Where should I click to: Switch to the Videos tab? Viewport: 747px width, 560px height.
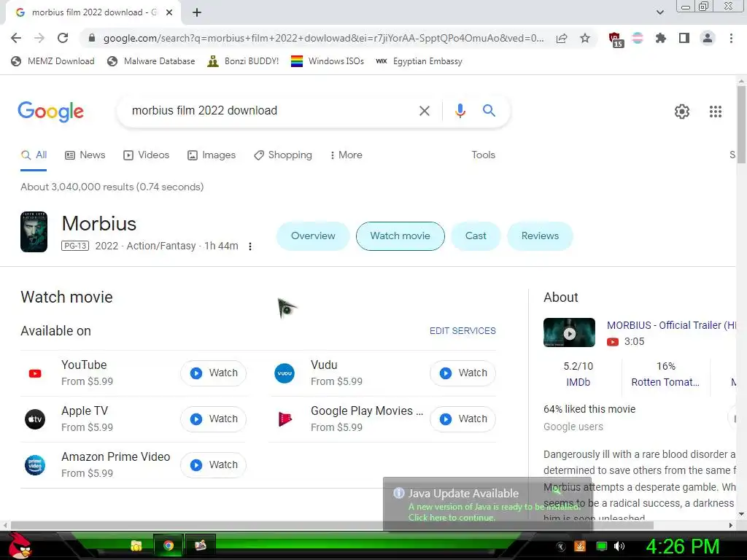click(146, 155)
